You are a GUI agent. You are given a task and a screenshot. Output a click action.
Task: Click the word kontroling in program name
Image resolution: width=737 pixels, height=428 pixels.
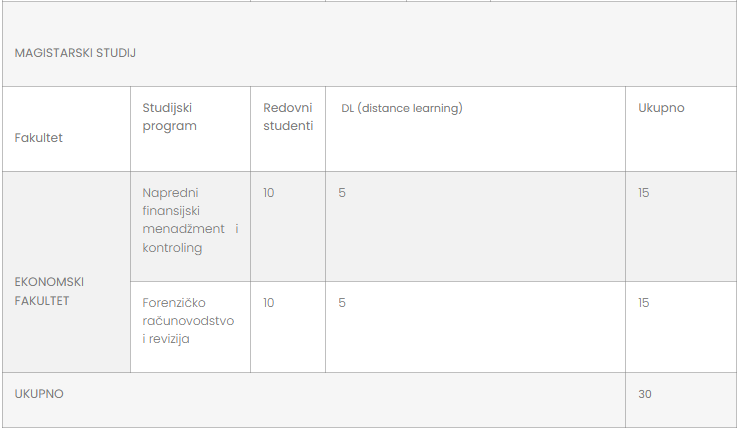click(172, 248)
